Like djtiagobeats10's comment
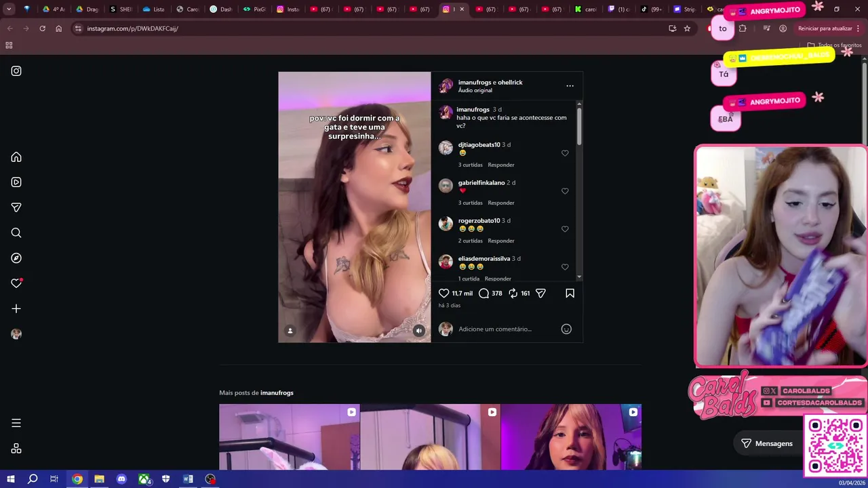Image resolution: width=868 pixels, height=488 pixels. [565, 153]
